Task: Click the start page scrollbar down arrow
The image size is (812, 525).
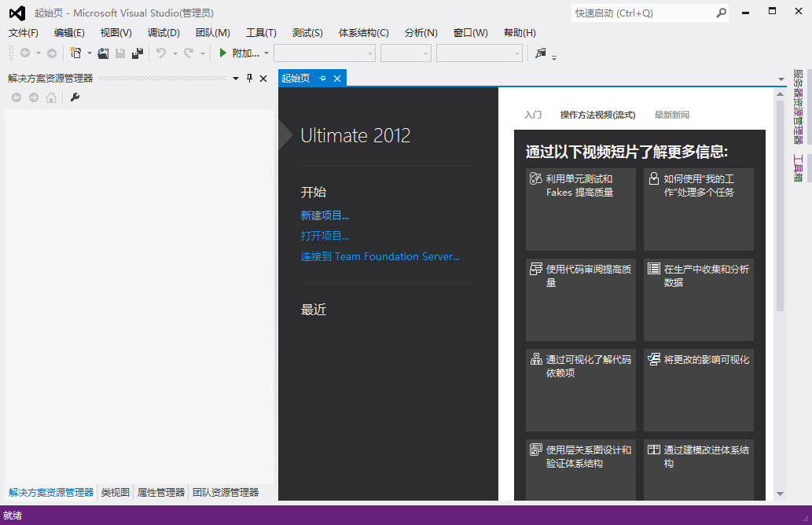Action: point(780,494)
